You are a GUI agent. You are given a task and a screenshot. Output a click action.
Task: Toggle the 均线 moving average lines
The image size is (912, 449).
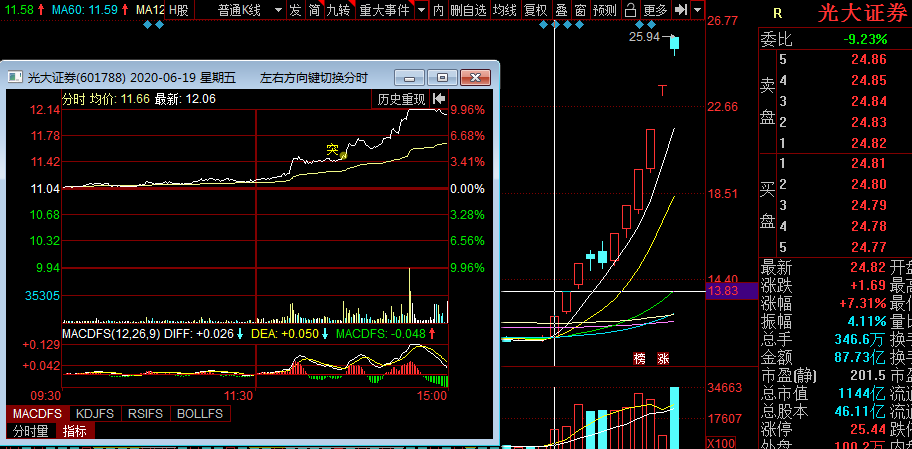[x=505, y=10]
